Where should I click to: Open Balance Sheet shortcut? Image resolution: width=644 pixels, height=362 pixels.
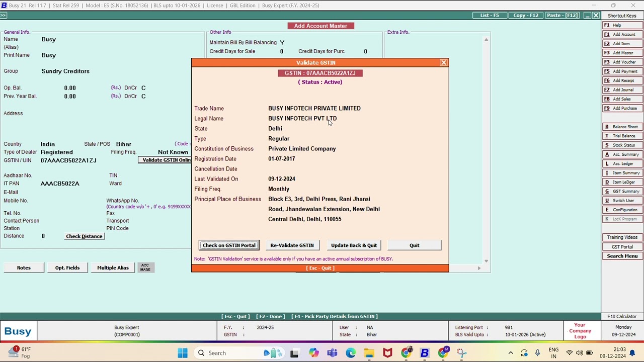622,127
